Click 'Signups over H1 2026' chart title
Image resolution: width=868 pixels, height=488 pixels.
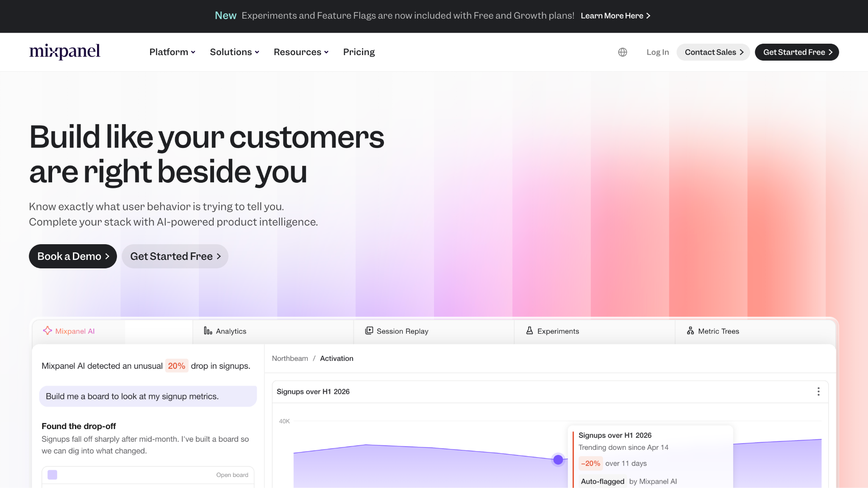pyautogui.click(x=313, y=391)
